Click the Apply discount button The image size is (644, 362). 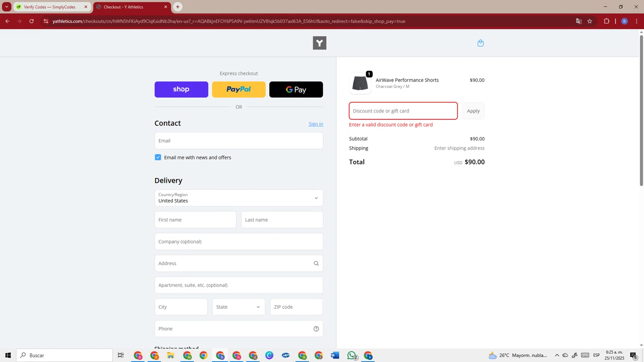coord(473,111)
